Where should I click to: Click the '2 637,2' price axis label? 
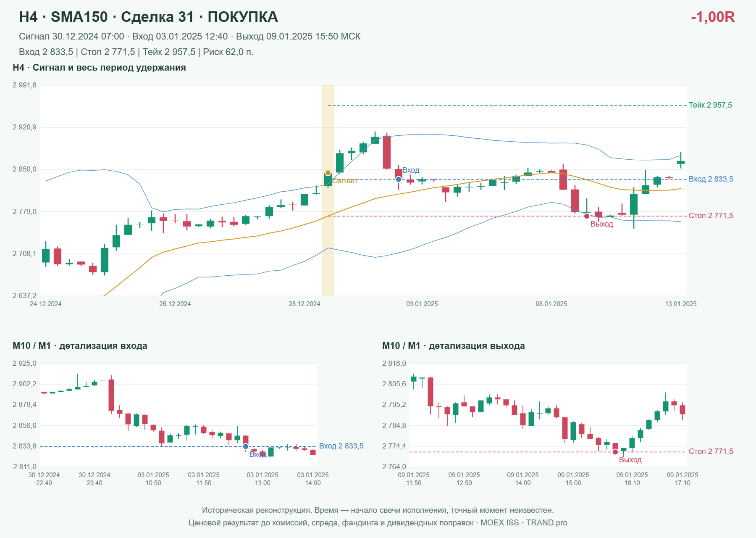point(24,295)
